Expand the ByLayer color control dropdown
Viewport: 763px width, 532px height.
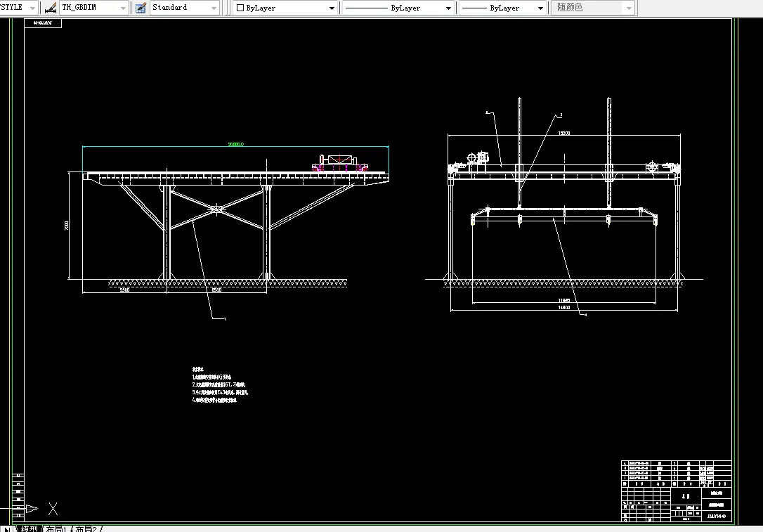(x=286, y=8)
